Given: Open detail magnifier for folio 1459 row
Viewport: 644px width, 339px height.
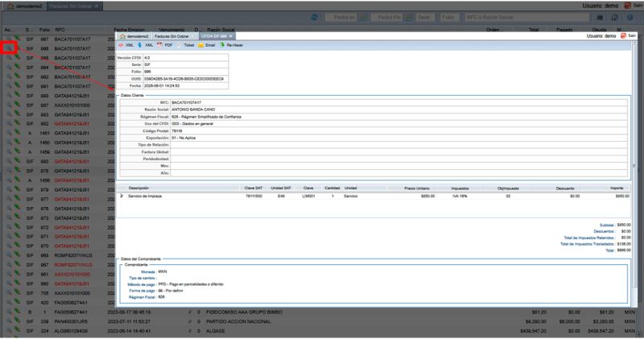Looking at the screenshot, I should [9, 152].
